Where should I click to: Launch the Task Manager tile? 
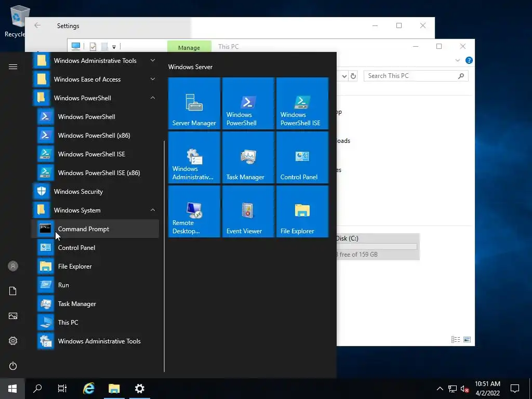[248, 157]
